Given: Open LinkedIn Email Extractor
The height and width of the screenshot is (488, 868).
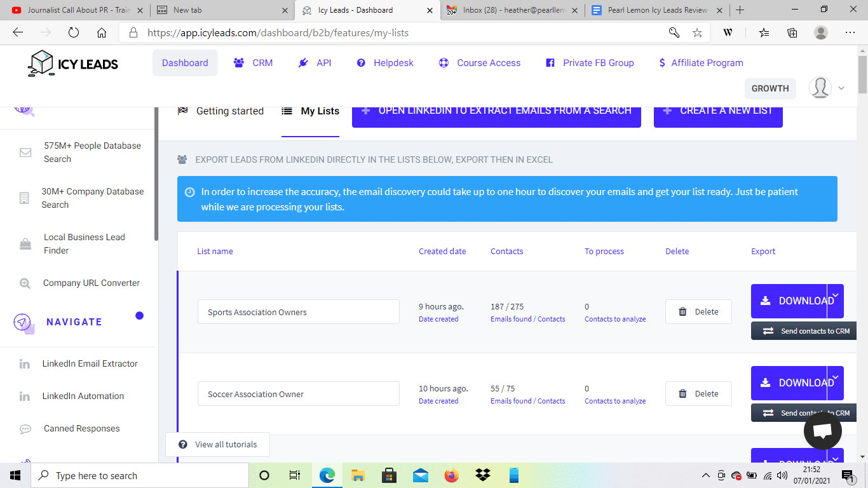Looking at the screenshot, I should pyautogui.click(x=90, y=364).
